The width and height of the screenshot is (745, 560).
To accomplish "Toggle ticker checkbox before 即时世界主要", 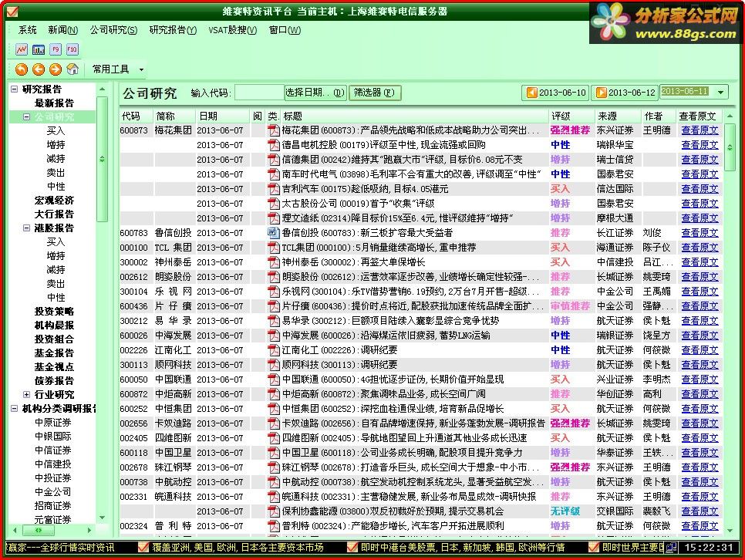I will tap(593, 548).
